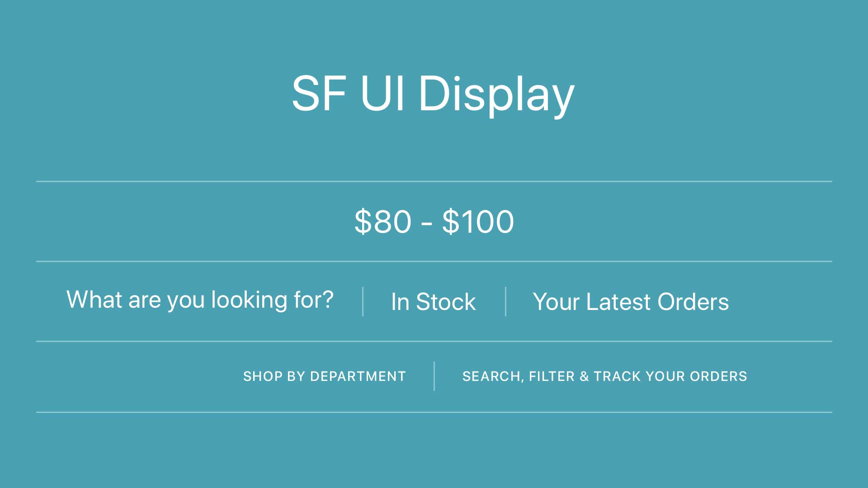
Task: Click divider right of "SHOP BY DEPARTMENT"
Action: pos(434,376)
